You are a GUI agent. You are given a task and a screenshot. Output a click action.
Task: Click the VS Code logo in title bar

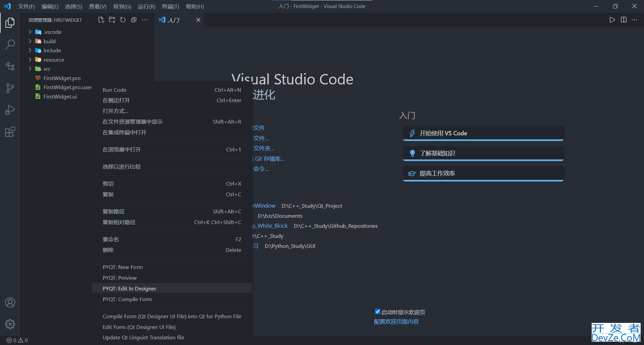click(x=7, y=6)
